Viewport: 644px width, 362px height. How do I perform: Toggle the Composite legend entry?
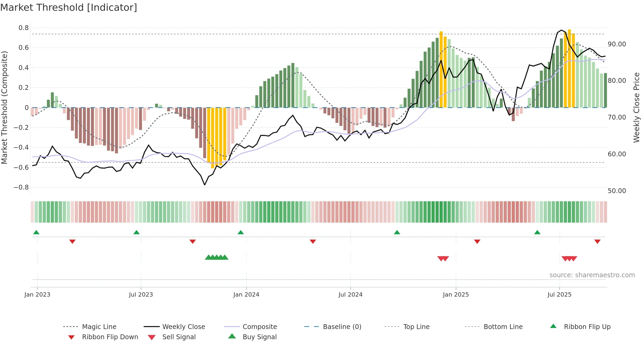coord(250,327)
